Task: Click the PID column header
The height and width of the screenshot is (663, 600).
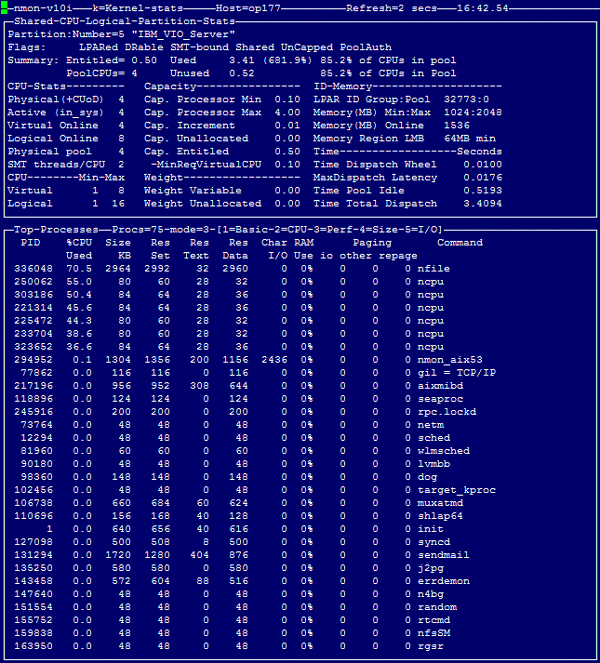Action: click(x=31, y=243)
